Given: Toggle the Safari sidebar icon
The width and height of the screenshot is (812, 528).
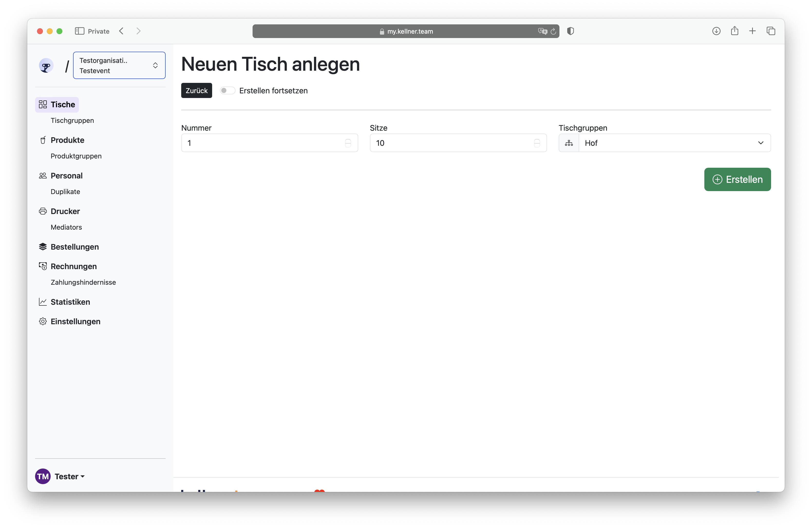Looking at the screenshot, I should point(79,31).
